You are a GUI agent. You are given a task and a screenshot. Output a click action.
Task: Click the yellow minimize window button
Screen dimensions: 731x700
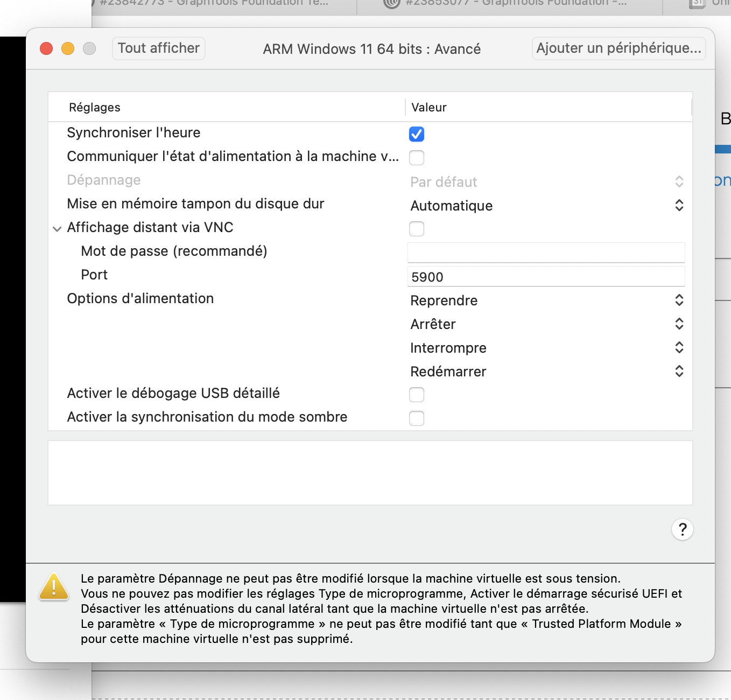click(68, 48)
